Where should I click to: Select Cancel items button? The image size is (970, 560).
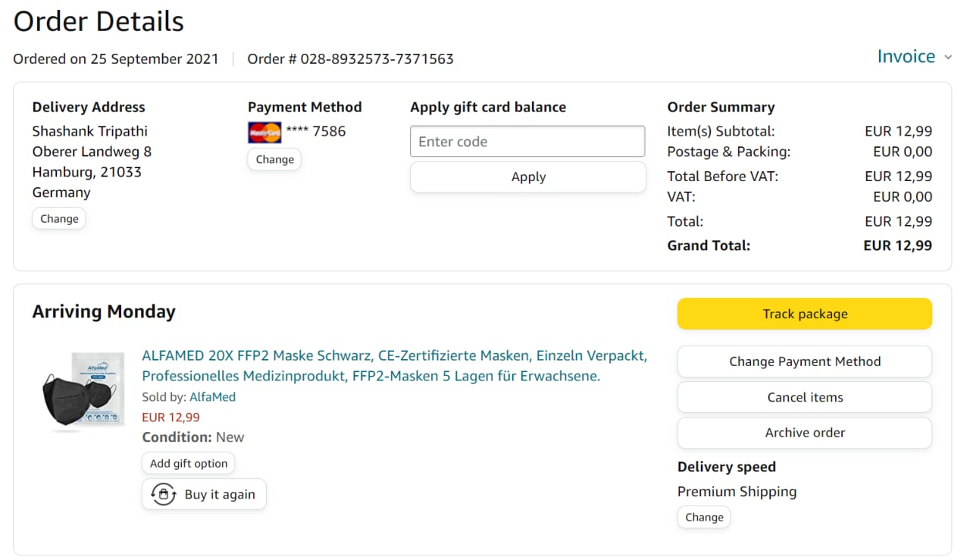click(x=804, y=397)
